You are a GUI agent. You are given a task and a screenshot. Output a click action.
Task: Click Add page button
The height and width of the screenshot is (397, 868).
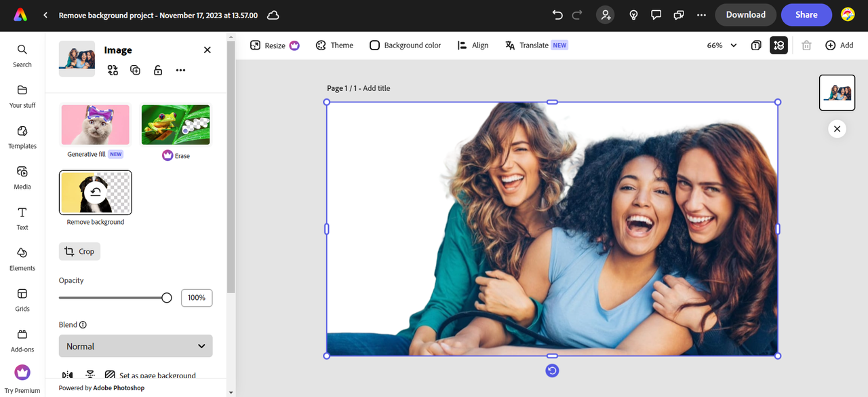tap(839, 45)
